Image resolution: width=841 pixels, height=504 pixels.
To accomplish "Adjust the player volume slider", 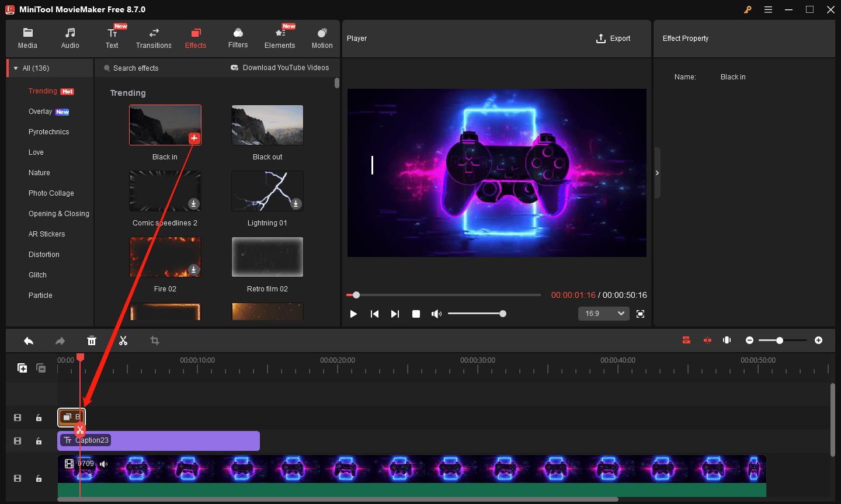I will (x=477, y=314).
